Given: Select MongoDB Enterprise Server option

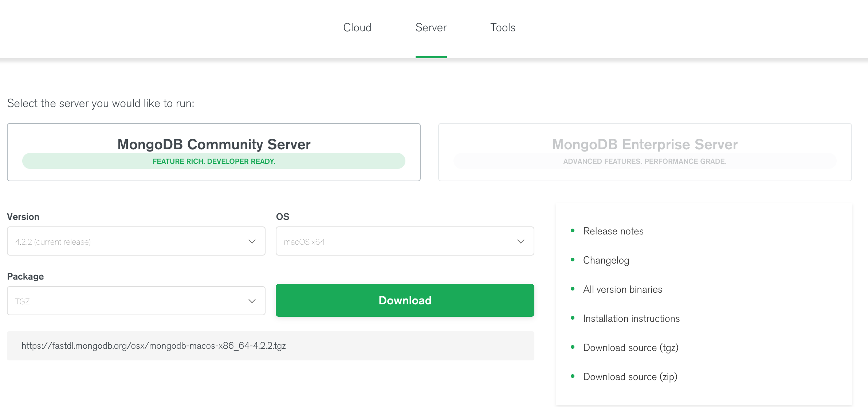Looking at the screenshot, I should [x=645, y=152].
